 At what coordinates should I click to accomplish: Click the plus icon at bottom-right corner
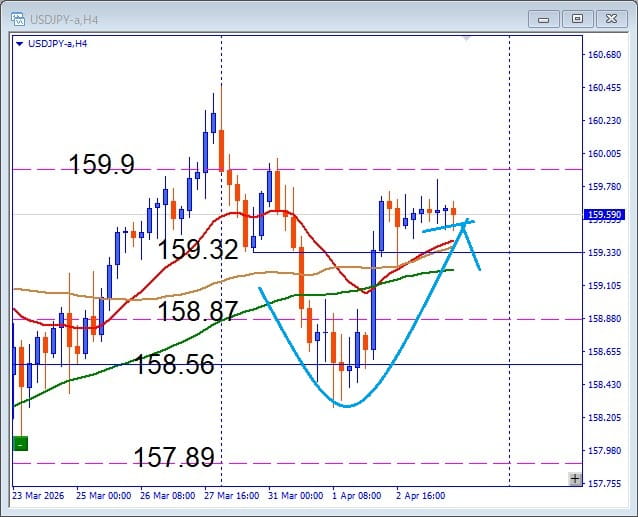[574, 479]
